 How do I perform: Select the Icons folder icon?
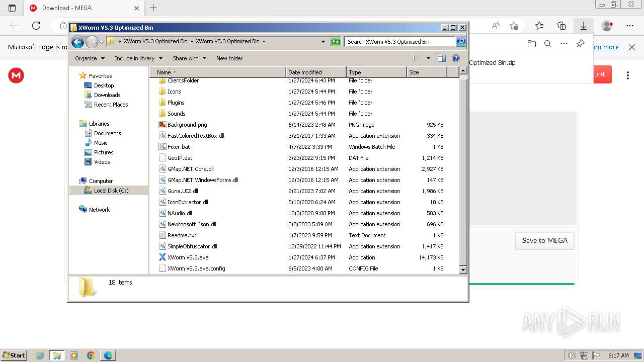pos(162,92)
